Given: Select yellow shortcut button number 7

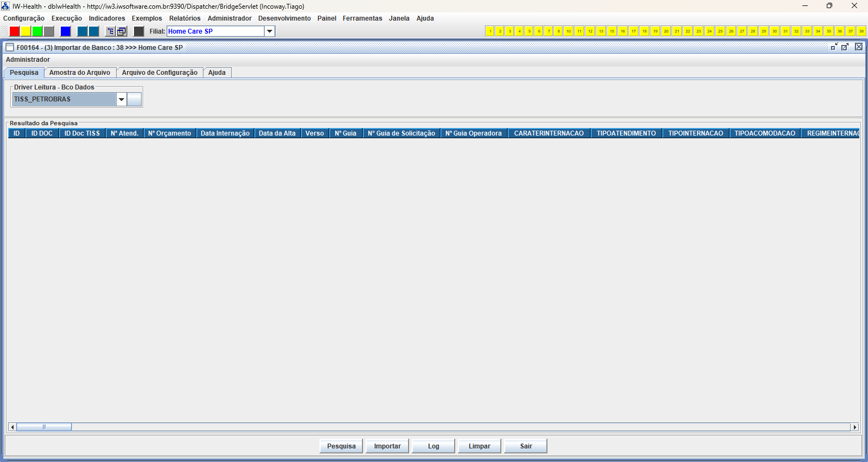Looking at the screenshot, I should [548, 31].
